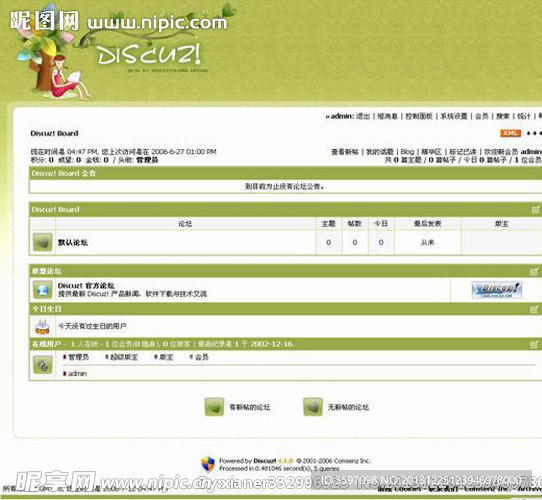Screen dimensions: 542x500
Task: Click the Discuz! Board 公告 header
Action: coord(64,173)
